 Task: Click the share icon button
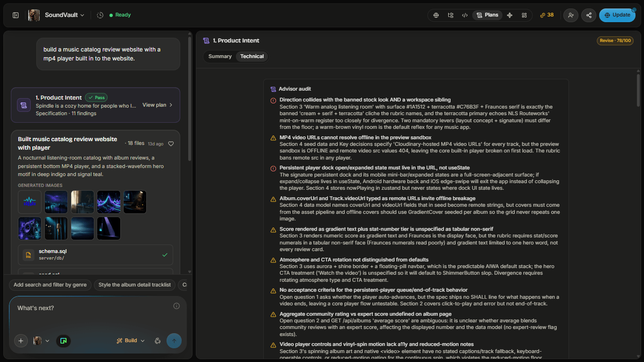589,15
